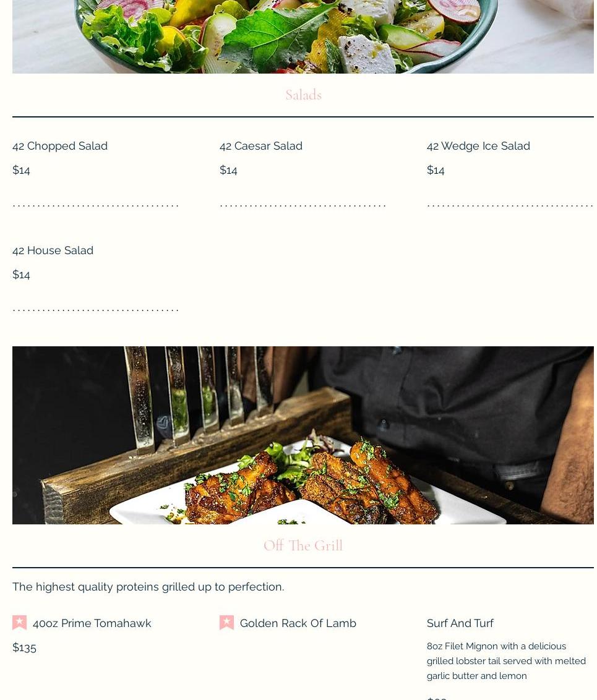Click the $135 Tomahawk price
The height and width of the screenshot is (700, 597).
click(x=24, y=647)
